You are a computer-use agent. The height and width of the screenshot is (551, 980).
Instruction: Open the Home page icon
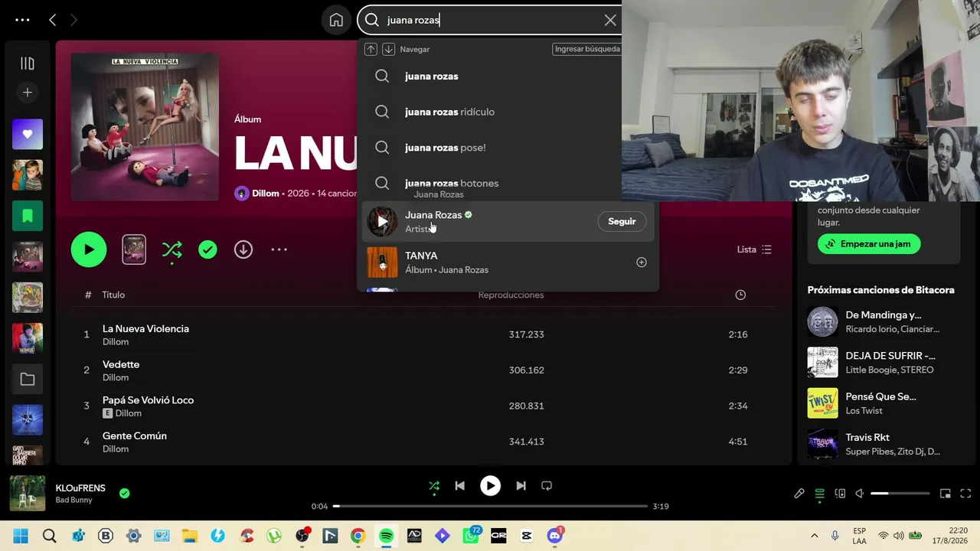pos(336,21)
